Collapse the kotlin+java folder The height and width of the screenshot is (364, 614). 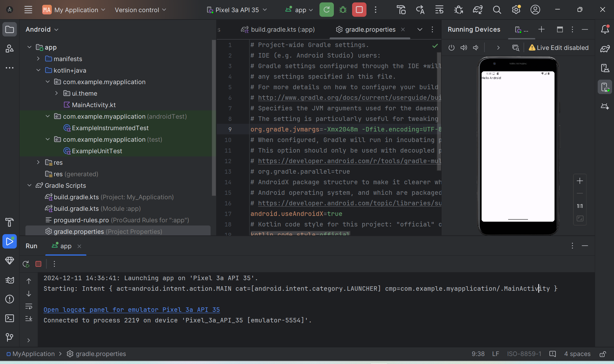(x=38, y=70)
